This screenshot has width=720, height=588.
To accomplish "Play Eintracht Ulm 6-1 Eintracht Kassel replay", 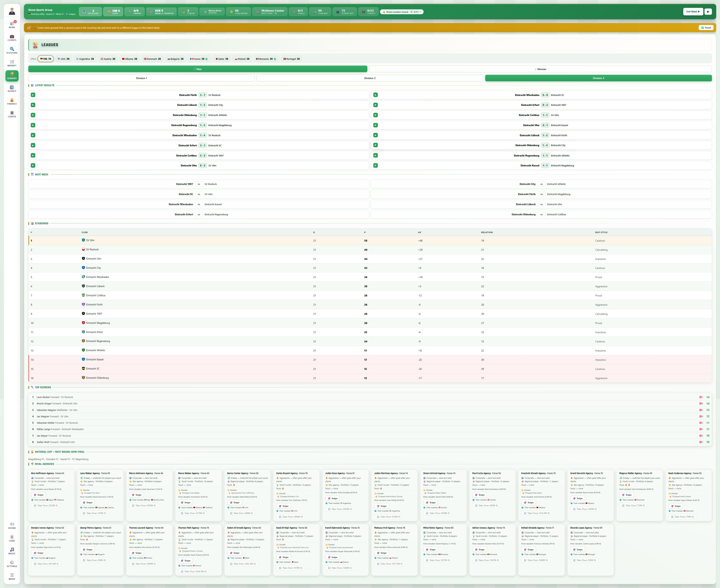I will coord(376,125).
